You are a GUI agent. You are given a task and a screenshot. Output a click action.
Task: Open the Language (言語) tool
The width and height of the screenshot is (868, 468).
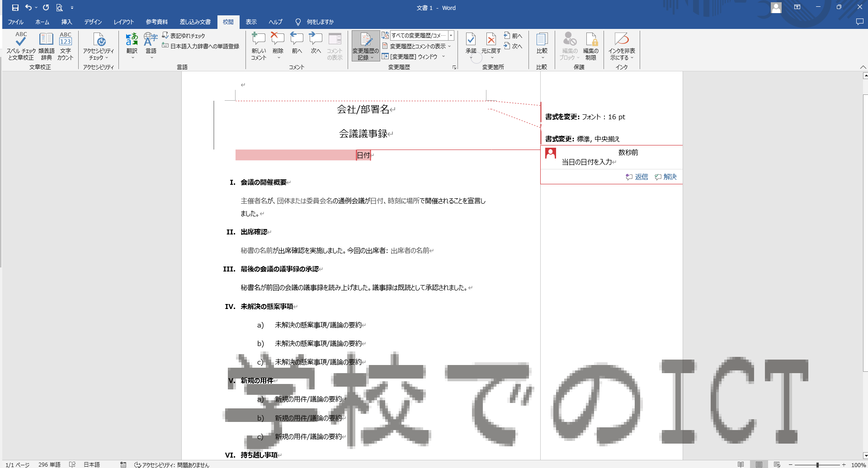pyautogui.click(x=151, y=46)
